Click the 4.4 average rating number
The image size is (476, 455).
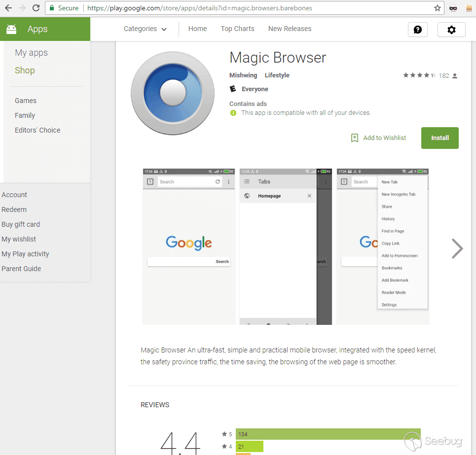[180, 443]
